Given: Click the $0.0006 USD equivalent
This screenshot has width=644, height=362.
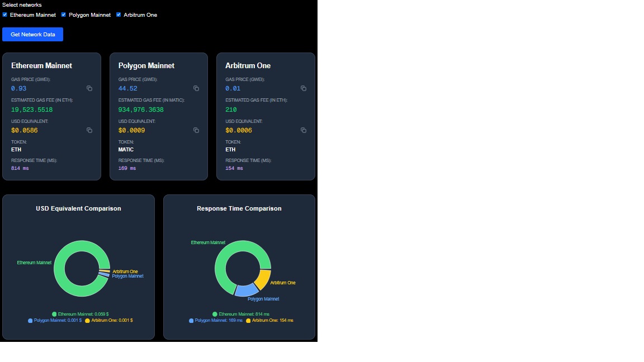Looking at the screenshot, I should tap(239, 131).
